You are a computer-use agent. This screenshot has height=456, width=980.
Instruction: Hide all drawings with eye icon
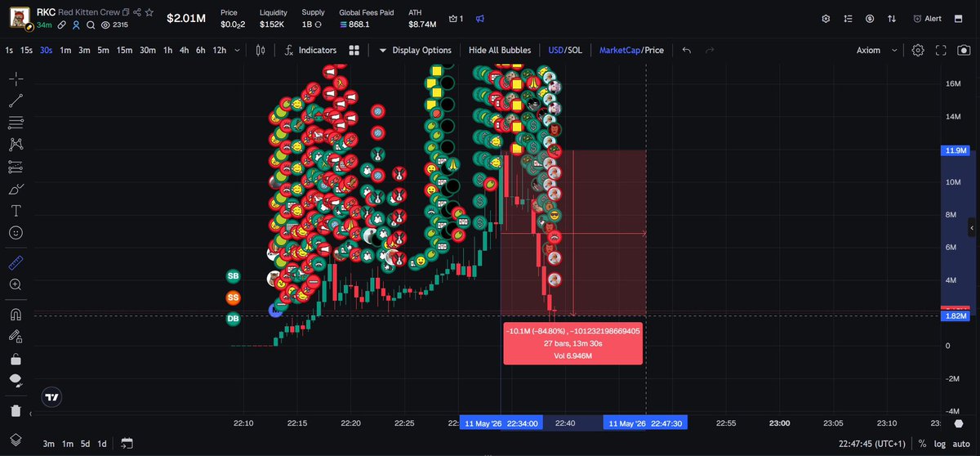(x=16, y=380)
